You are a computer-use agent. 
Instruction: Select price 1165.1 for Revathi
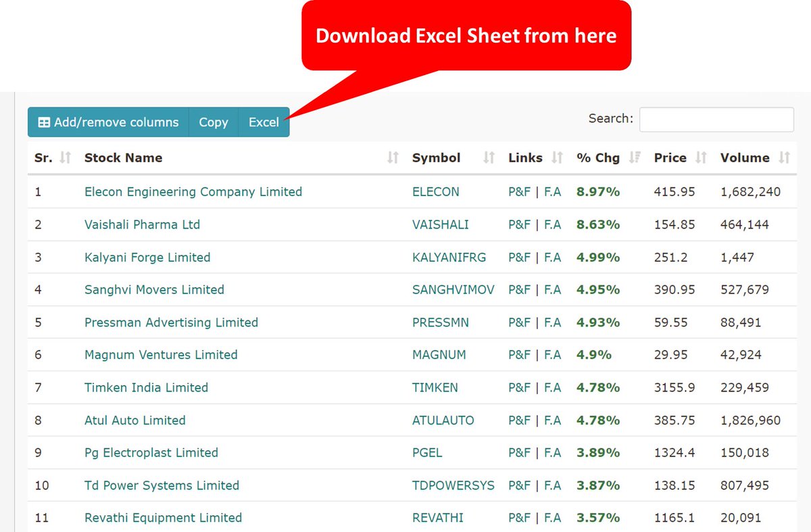pyautogui.click(x=674, y=518)
